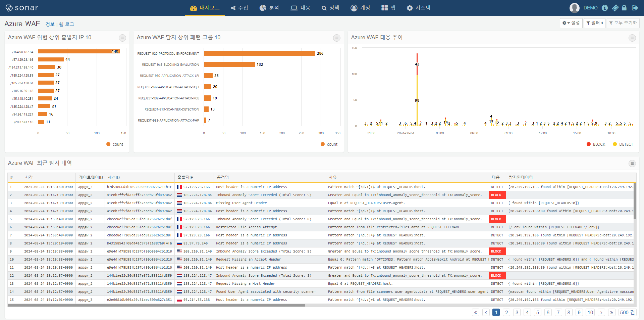This screenshot has height=320, width=644.
Task: Click the table horizontal scrollbar
Action: [156, 305]
